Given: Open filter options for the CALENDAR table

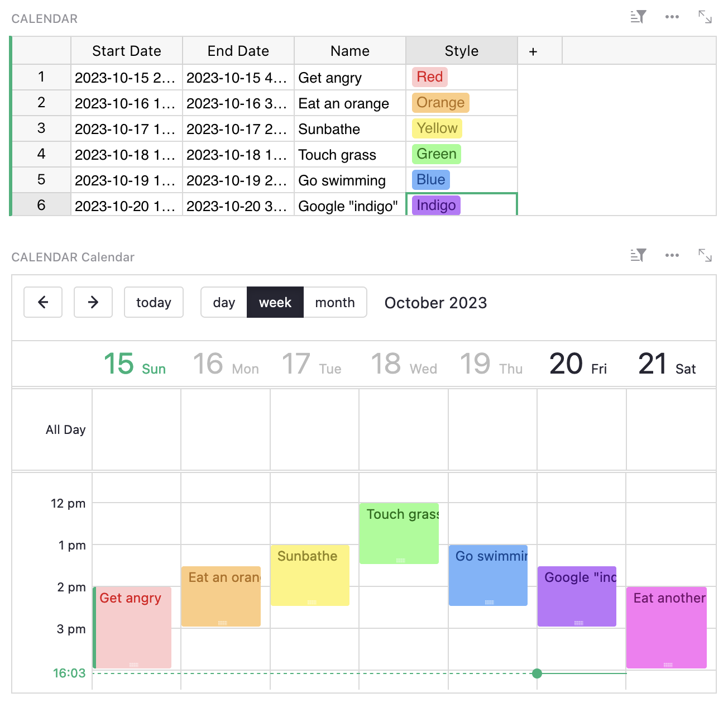Looking at the screenshot, I should point(638,17).
